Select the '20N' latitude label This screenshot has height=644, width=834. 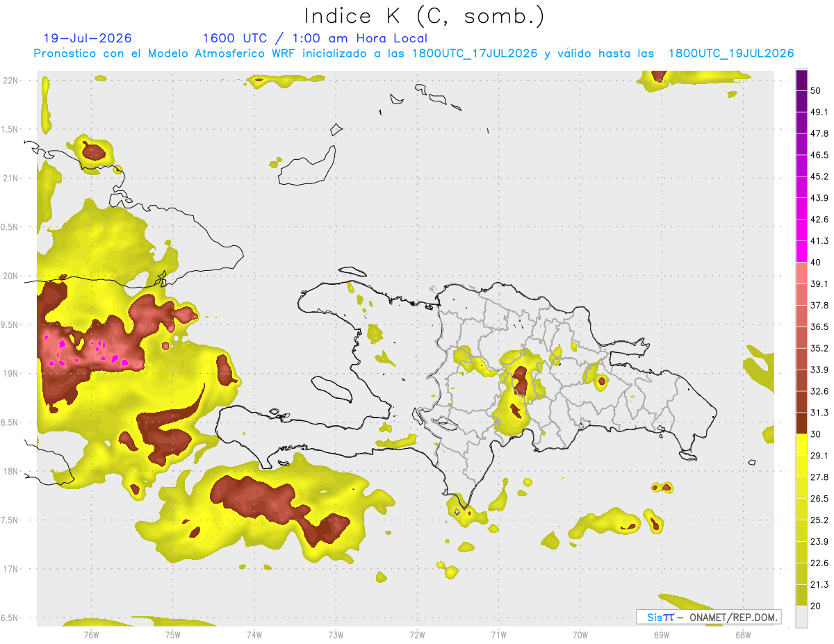click(11, 276)
